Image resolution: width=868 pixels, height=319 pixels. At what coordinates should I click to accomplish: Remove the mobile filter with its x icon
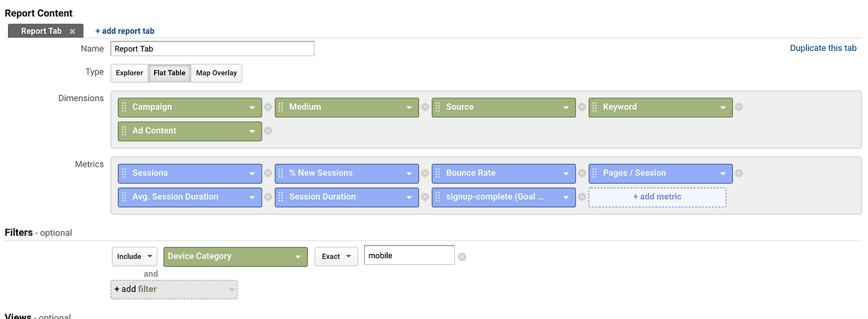point(462,257)
